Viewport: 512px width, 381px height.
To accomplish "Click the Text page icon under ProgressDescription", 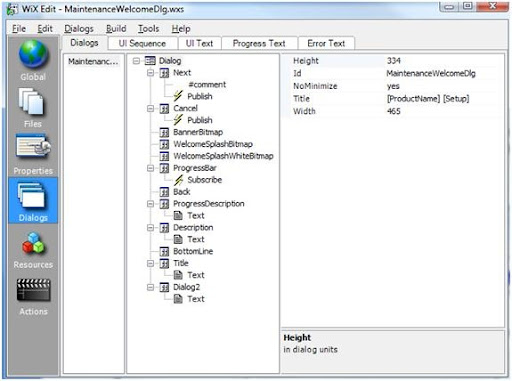I will (x=178, y=216).
